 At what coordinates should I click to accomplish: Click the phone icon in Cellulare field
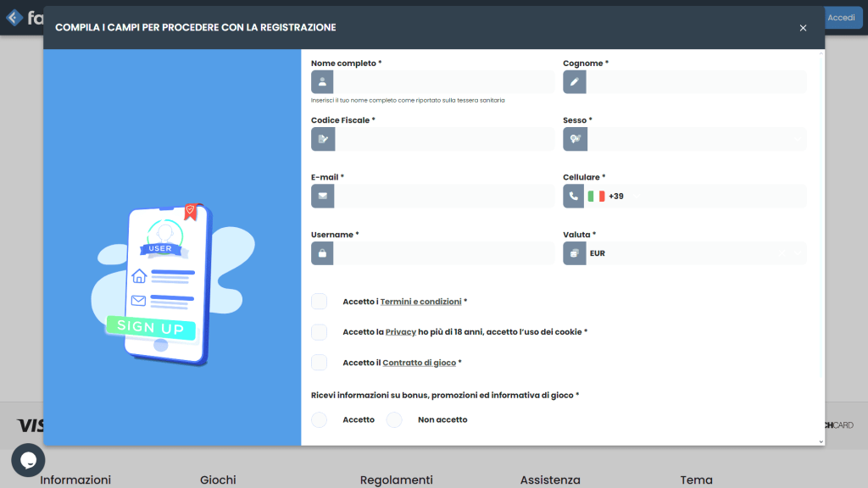pyautogui.click(x=575, y=197)
